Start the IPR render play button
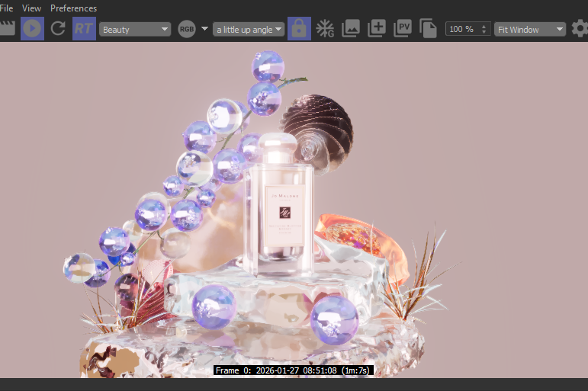Viewport: 588px width, 391px height. point(32,29)
